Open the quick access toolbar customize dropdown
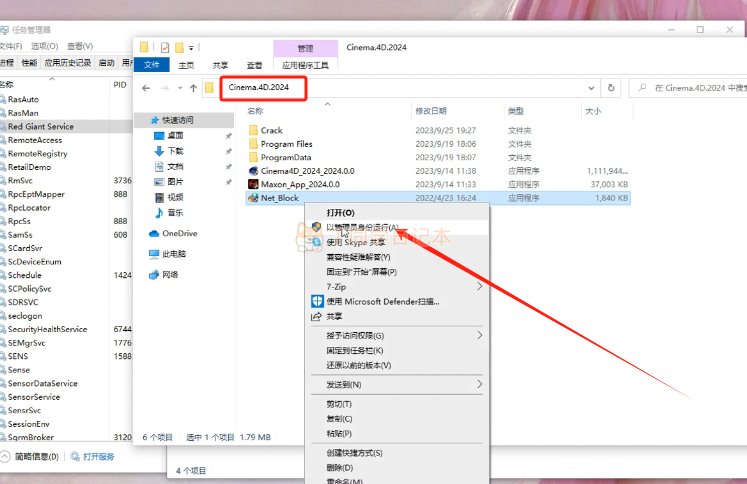 [191, 48]
